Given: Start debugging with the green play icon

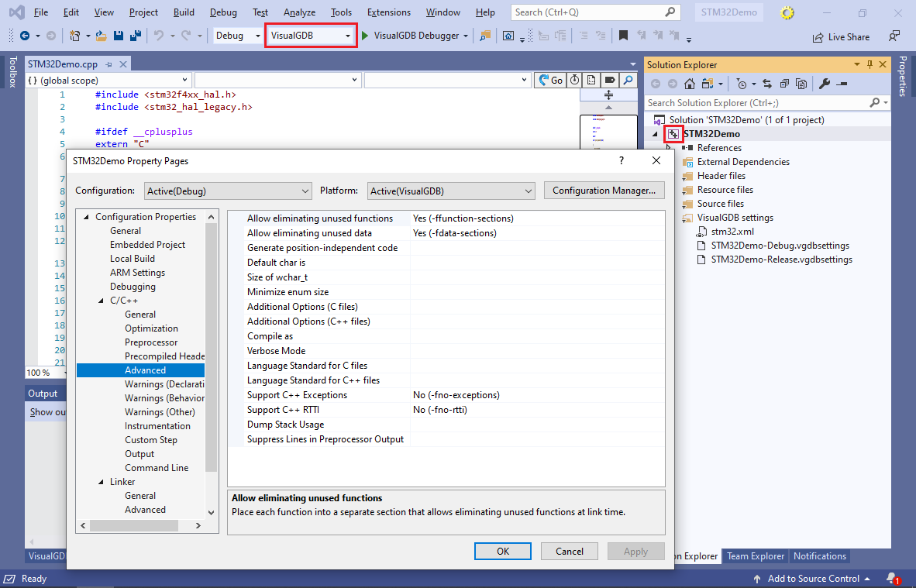Looking at the screenshot, I should coord(365,36).
